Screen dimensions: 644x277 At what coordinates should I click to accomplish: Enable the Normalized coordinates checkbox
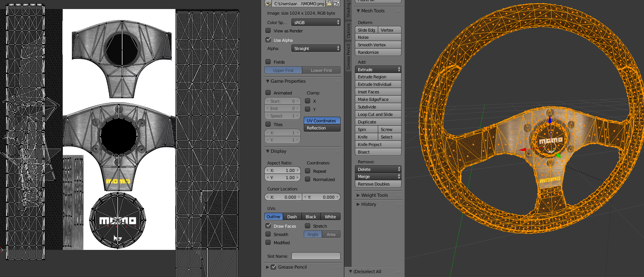(308, 179)
